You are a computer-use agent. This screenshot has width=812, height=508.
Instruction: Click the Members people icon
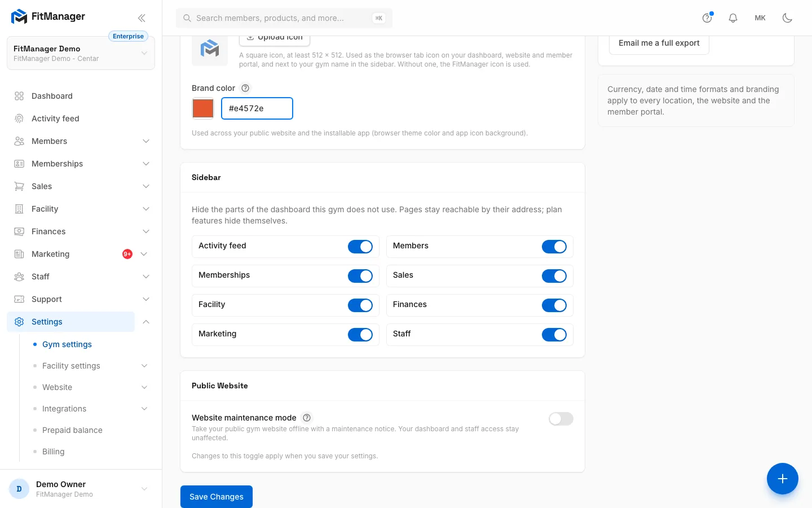(x=19, y=141)
